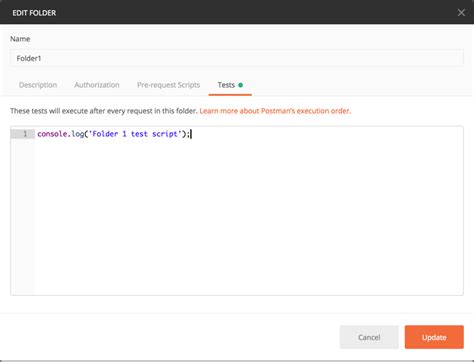This screenshot has width=474, height=362.
Task: Save changes with the Update button
Action: tap(434, 337)
